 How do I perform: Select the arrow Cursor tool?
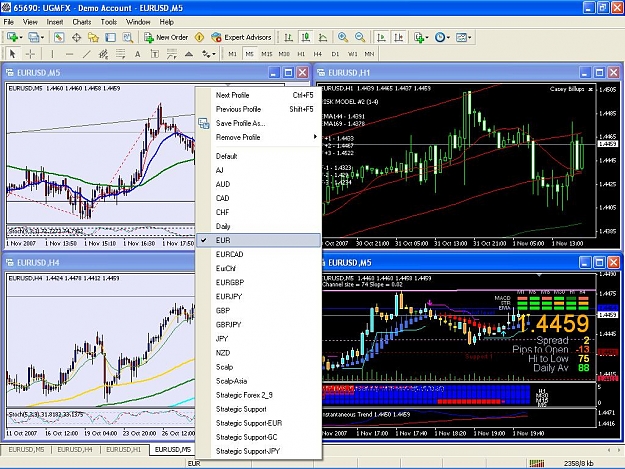(12, 54)
